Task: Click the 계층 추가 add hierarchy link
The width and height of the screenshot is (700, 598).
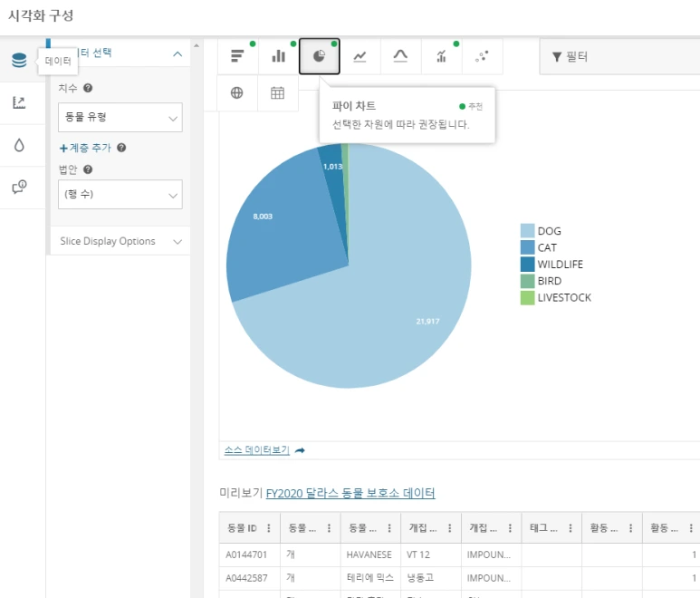Action: [85, 148]
